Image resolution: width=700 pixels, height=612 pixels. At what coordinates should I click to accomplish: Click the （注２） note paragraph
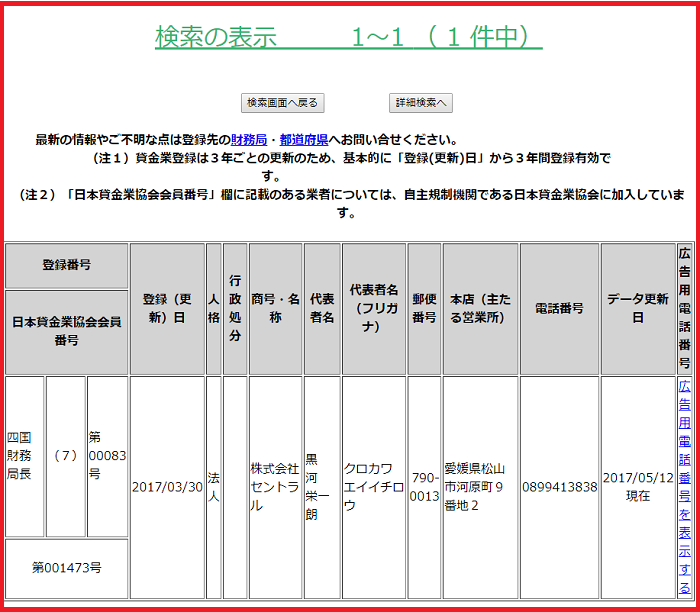point(351,204)
